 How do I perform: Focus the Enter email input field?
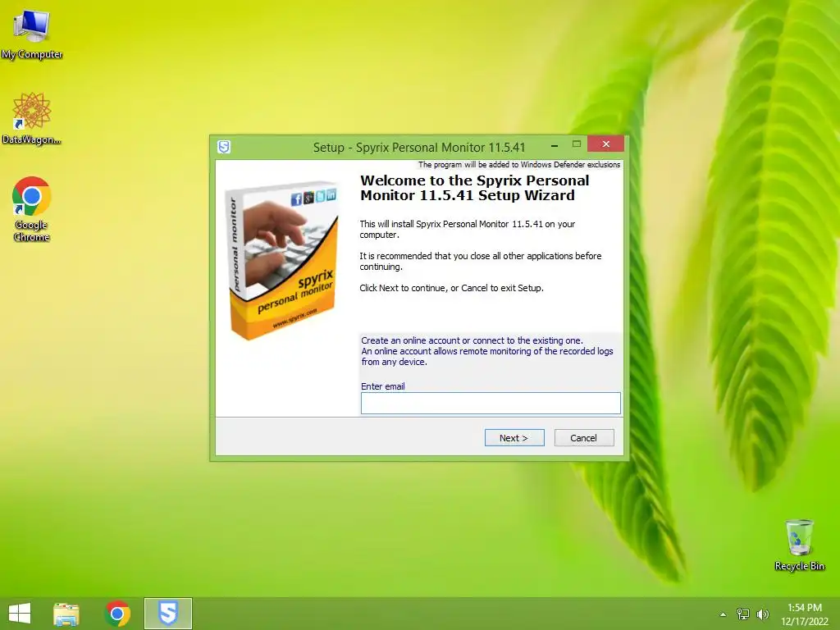point(491,404)
